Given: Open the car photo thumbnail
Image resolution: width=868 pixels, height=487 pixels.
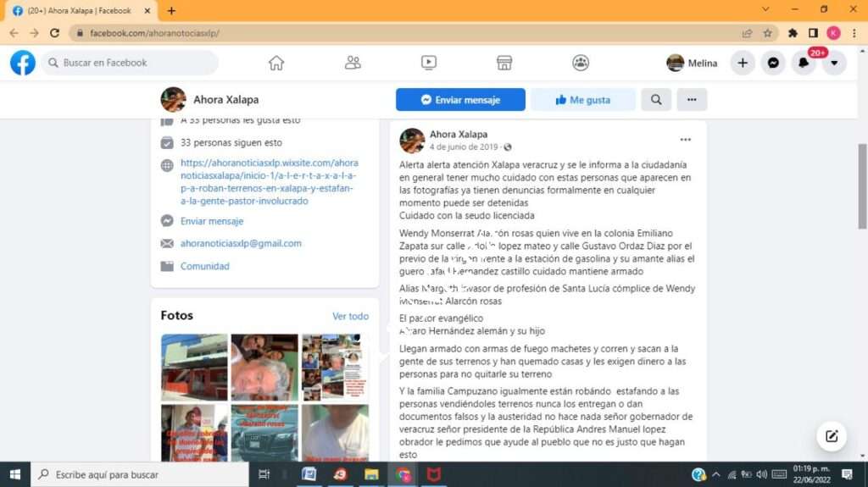Looking at the screenshot, I should coord(264,433).
